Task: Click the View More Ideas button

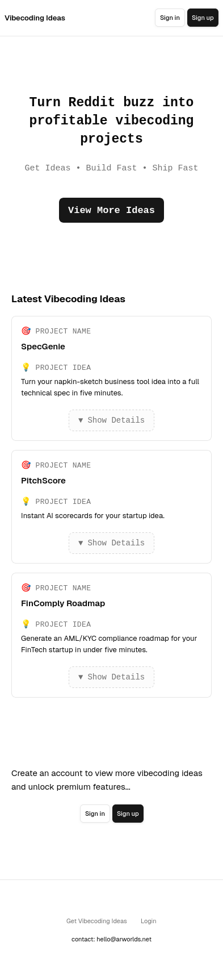Action: [x=111, y=210]
